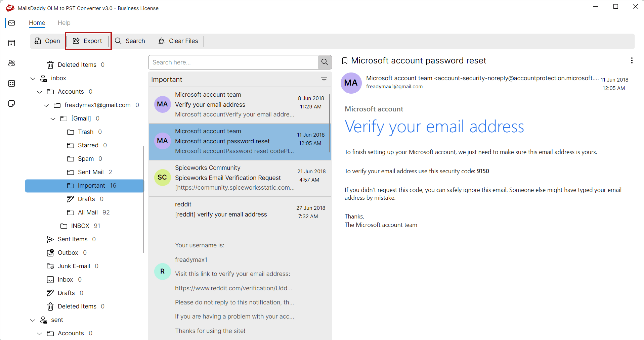
Task: Collapse the sent mailbox node
Action: [x=33, y=320]
